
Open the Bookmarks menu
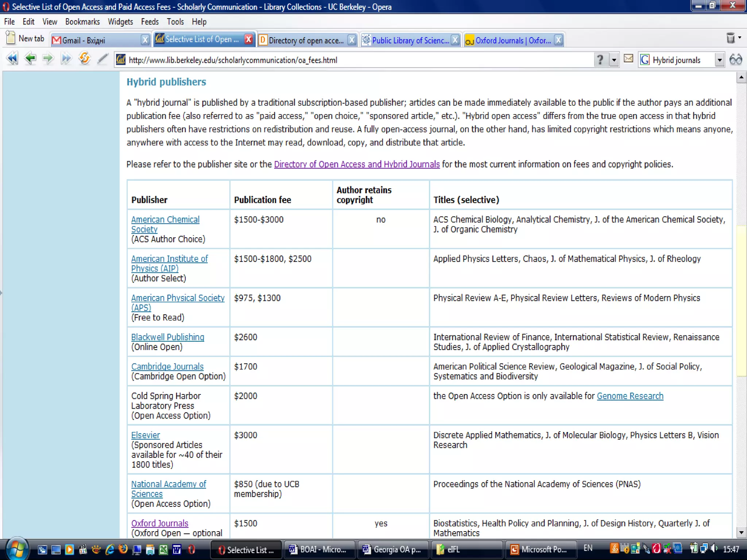point(82,22)
